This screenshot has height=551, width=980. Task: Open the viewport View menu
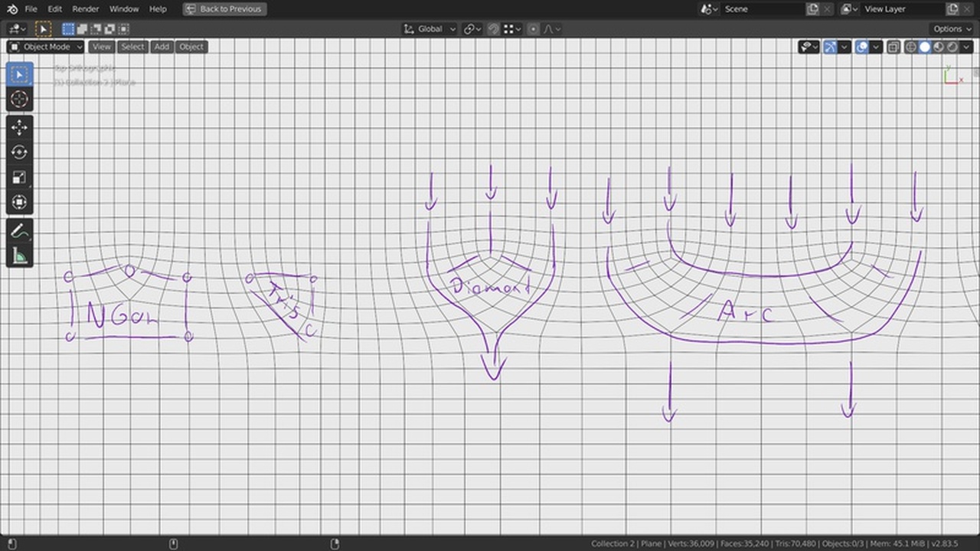pyautogui.click(x=101, y=47)
